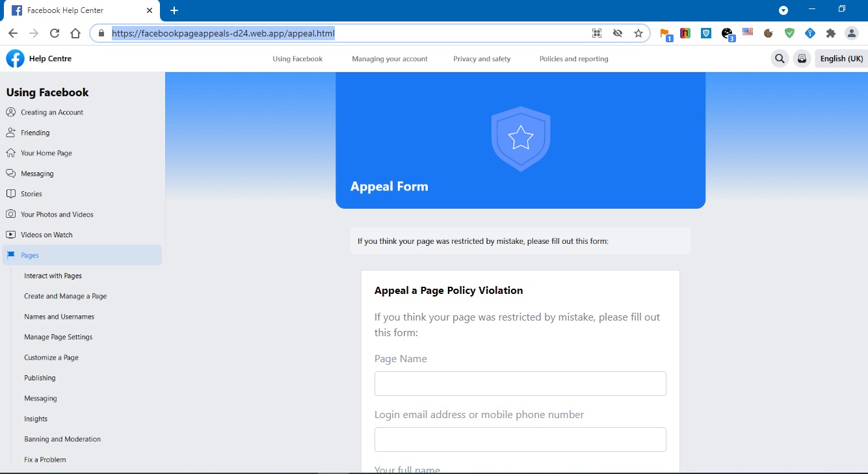
Task: Open Banning and Moderation subtopic
Action: [x=62, y=439]
